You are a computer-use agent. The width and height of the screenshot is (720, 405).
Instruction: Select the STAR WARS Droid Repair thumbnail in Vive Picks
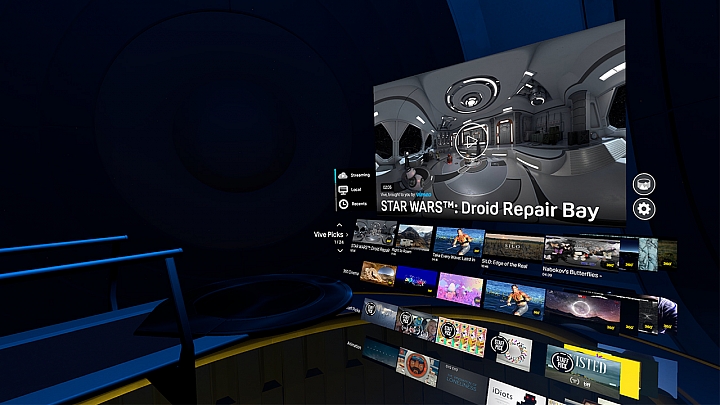point(374,232)
